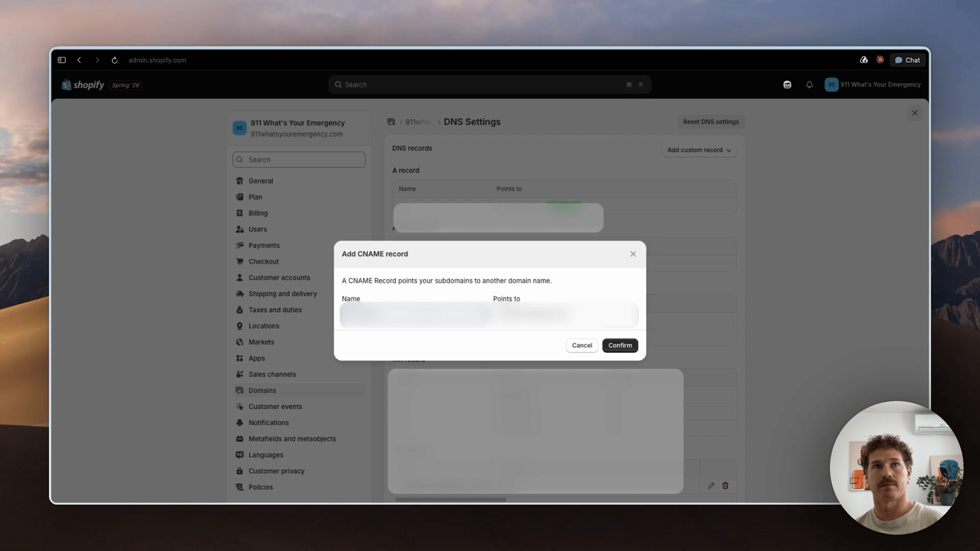The height and width of the screenshot is (551, 980).
Task: Click the domains breadcrumb icon
Action: pyautogui.click(x=391, y=122)
